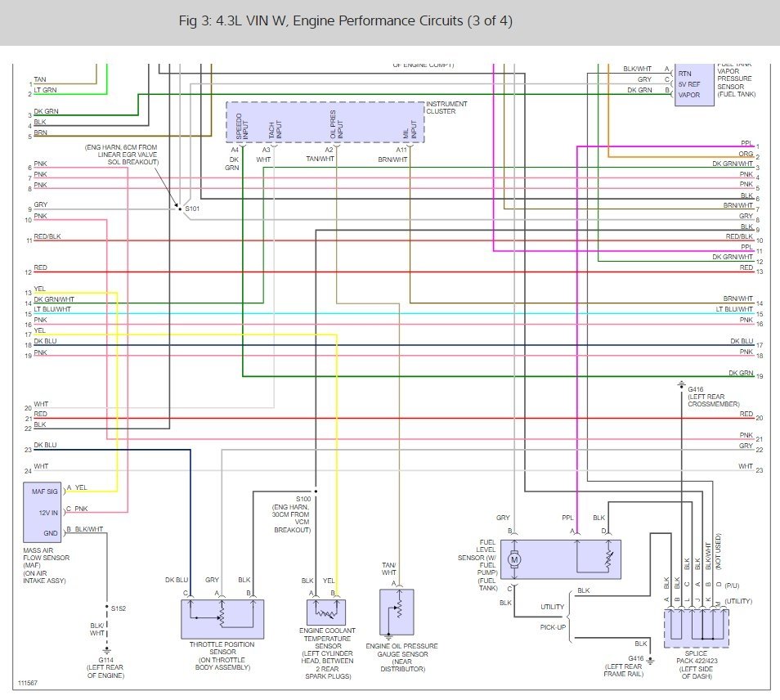Screen dimensions: 780x700
Task: Click the TAN wire label at pin 1
Action: pos(40,79)
